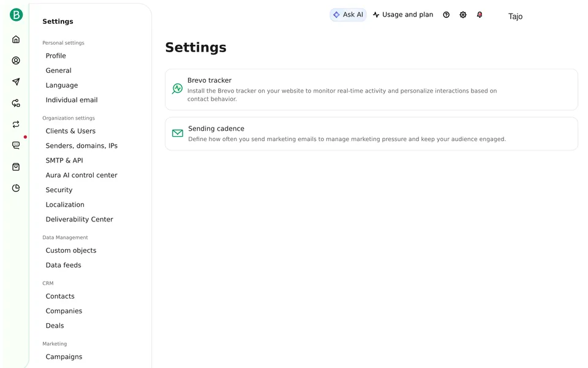Click the Sending cadence description text
The image size is (588, 368).
pyautogui.click(x=347, y=139)
